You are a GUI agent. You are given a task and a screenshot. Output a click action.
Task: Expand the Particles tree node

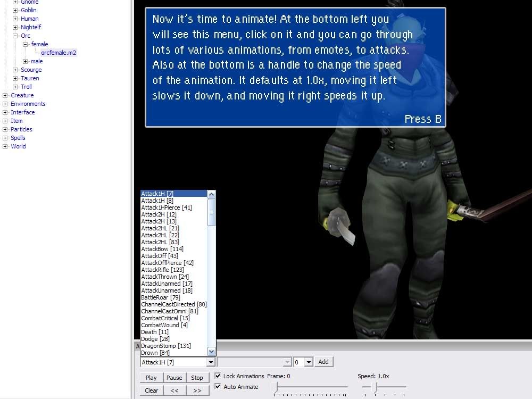click(x=5, y=129)
